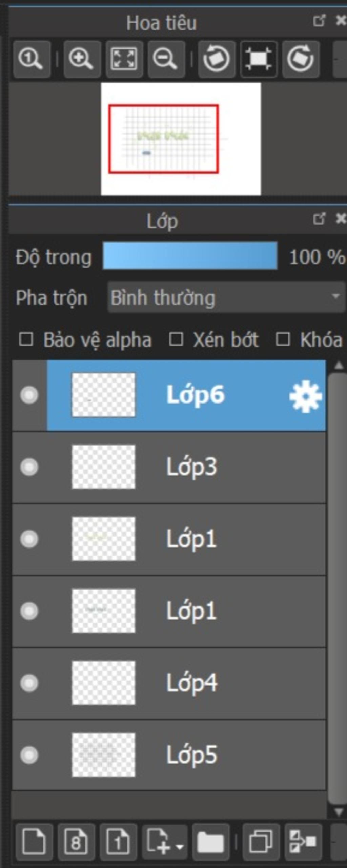
Task: Expand the add layer dropdown arrow
Action: (x=180, y=847)
